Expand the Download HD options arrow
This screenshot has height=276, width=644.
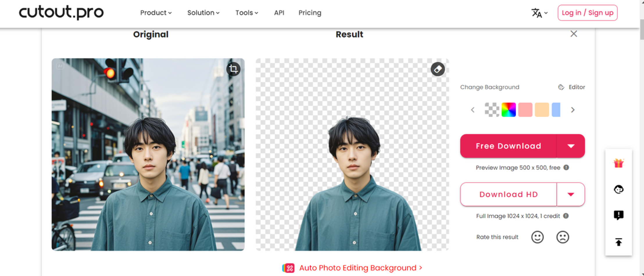tap(570, 194)
